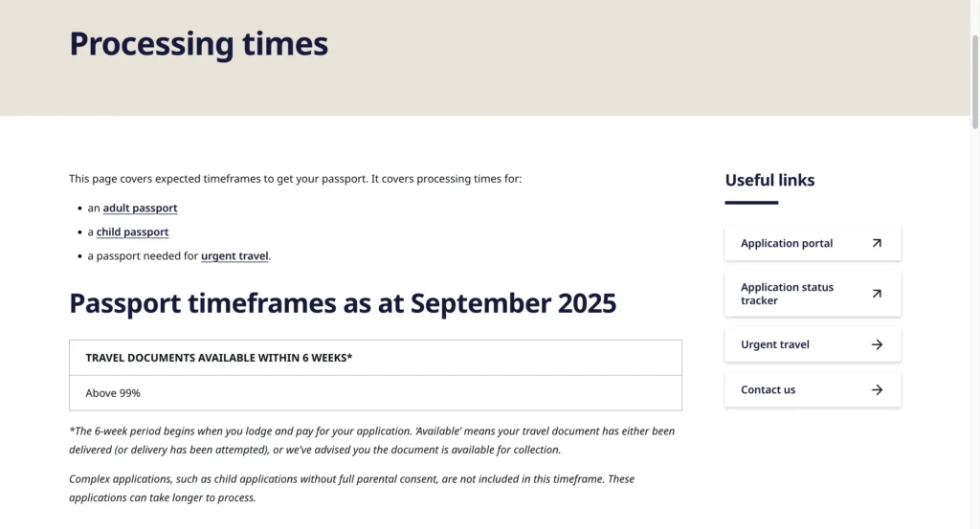
Task: Click the Processing times page title
Action: coord(199,44)
